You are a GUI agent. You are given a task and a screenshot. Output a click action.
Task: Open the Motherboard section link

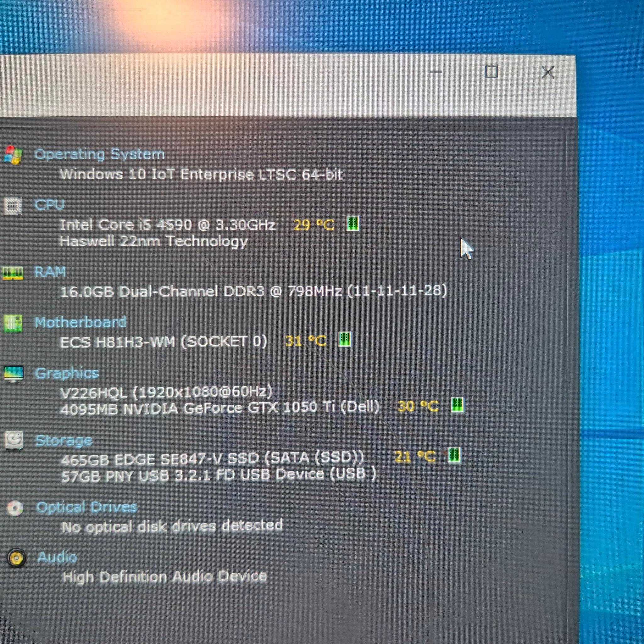click(80, 322)
